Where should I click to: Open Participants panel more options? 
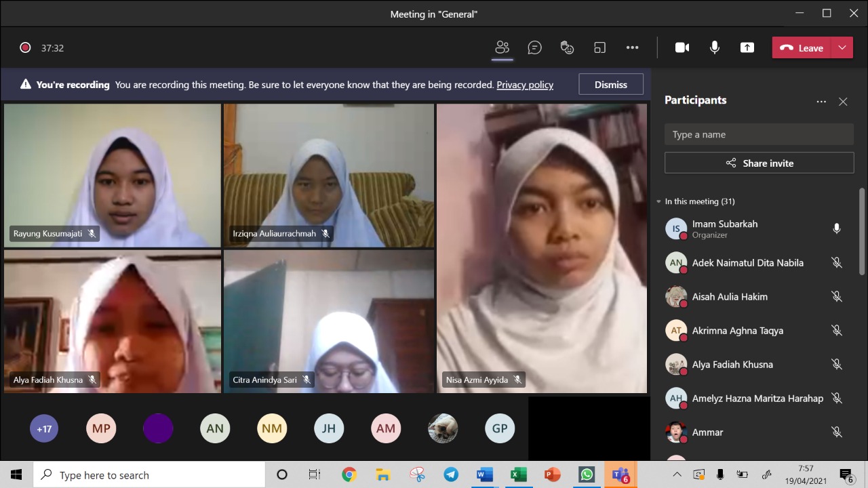click(x=821, y=102)
